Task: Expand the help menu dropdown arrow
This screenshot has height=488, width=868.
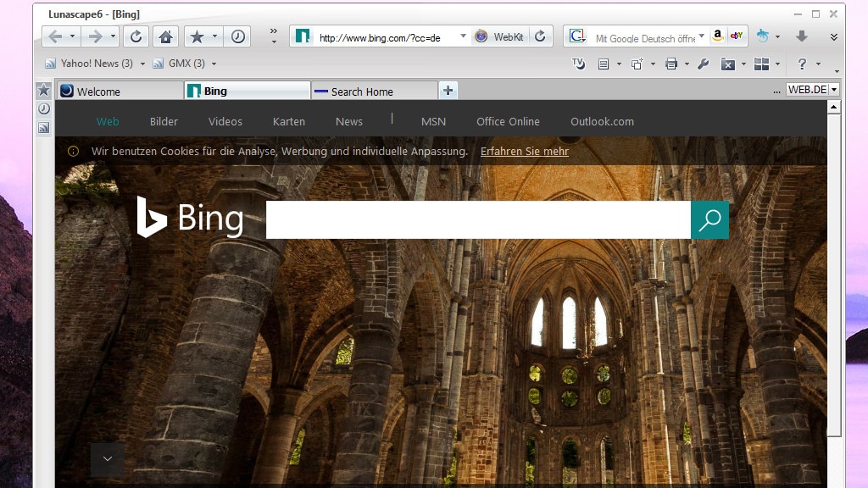Action: tap(818, 64)
